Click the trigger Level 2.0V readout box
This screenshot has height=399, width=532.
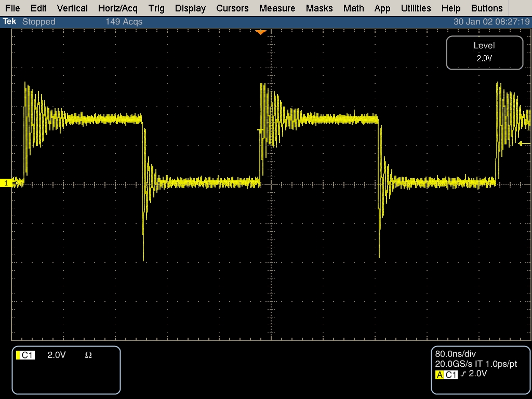click(x=485, y=52)
